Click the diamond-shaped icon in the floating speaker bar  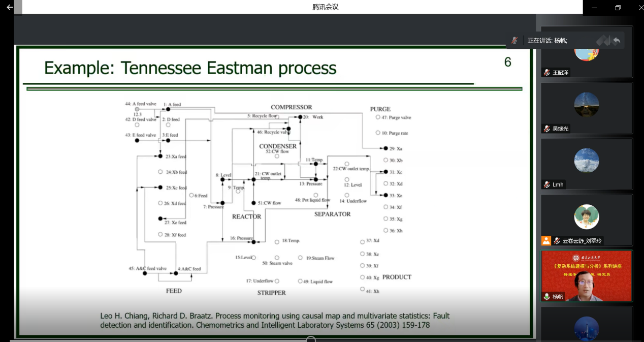tap(602, 41)
